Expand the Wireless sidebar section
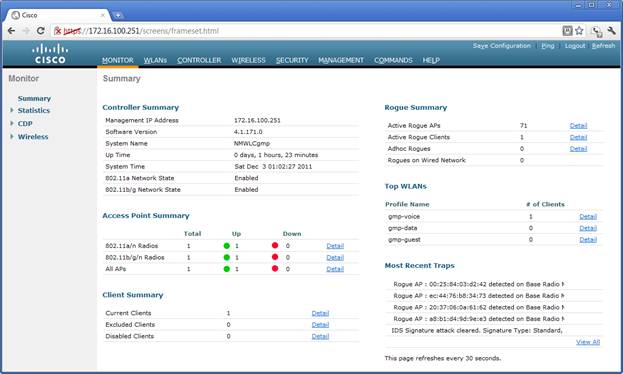Viewport: 623px width, 374px height. coord(12,136)
